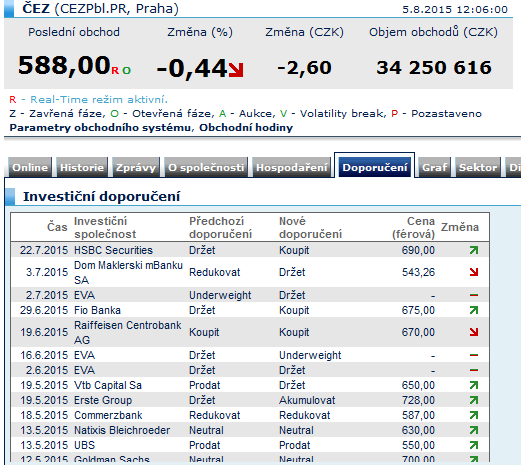This screenshot has height=465, width=521.
Task: Open the Online tab
Action: [30, 167]
